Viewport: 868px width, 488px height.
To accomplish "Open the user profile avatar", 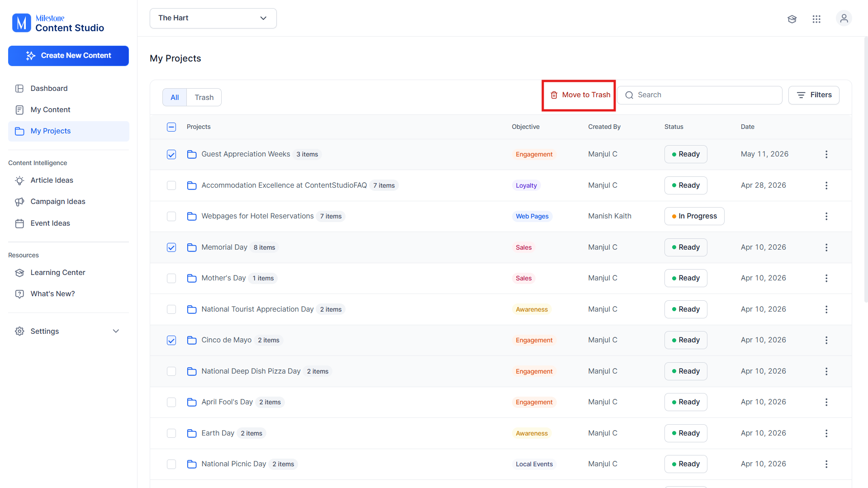I will (x=844, y=19).
